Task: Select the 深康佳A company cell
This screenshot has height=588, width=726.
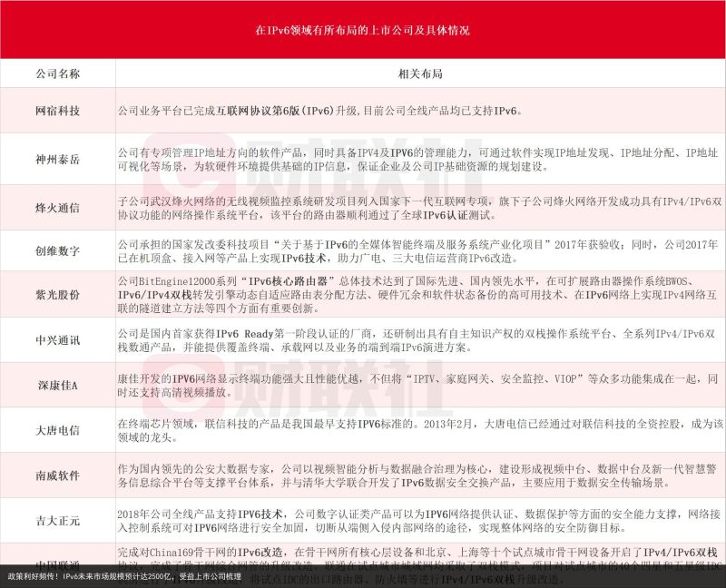Action: 58,386
